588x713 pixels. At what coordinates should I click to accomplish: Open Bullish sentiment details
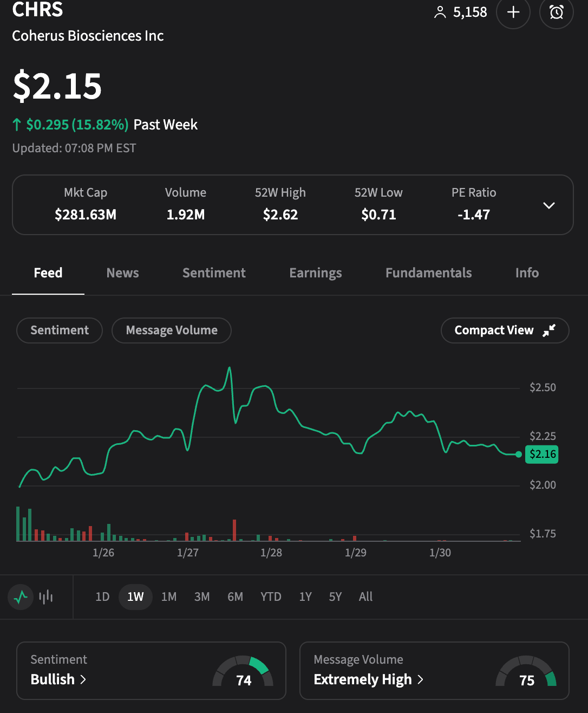coord(58,679)
